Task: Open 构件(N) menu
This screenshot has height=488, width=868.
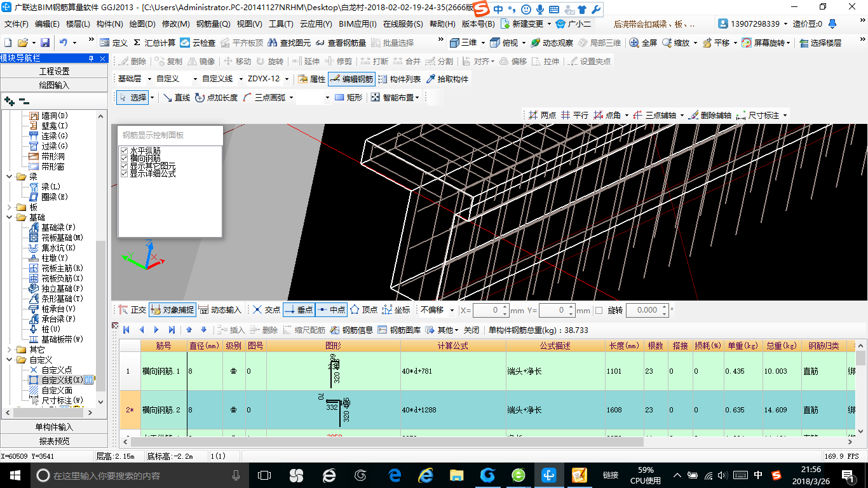Action: pos(110,24)
